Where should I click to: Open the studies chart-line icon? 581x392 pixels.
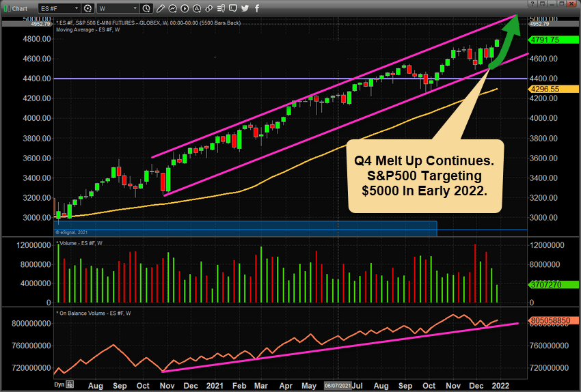172,8
